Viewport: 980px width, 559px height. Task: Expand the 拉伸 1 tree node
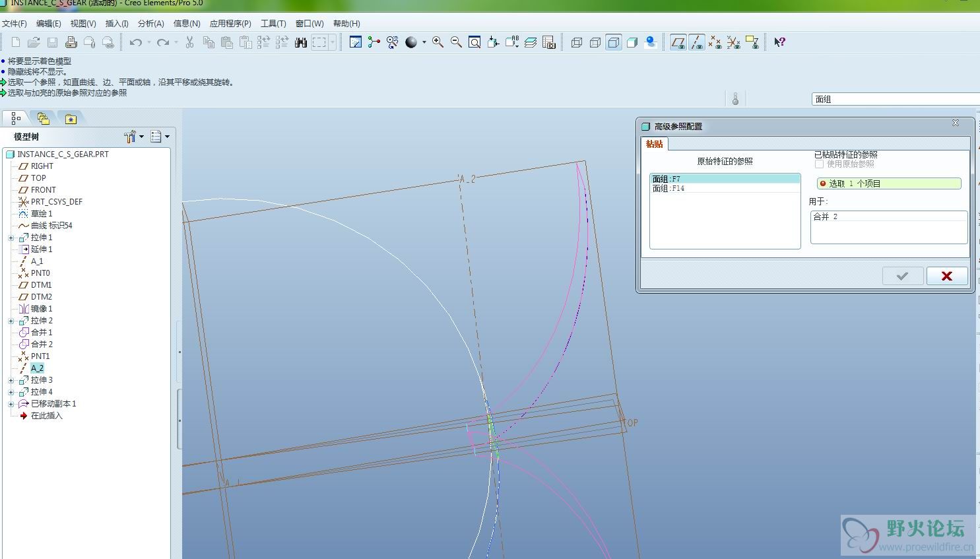[x=11, y=238]
